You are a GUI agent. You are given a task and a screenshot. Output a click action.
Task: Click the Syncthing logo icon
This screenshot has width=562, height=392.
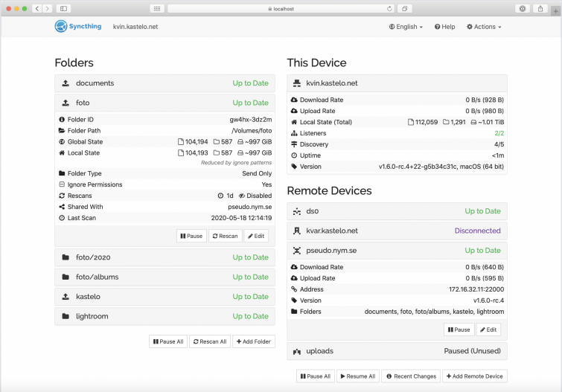(61, 27)
